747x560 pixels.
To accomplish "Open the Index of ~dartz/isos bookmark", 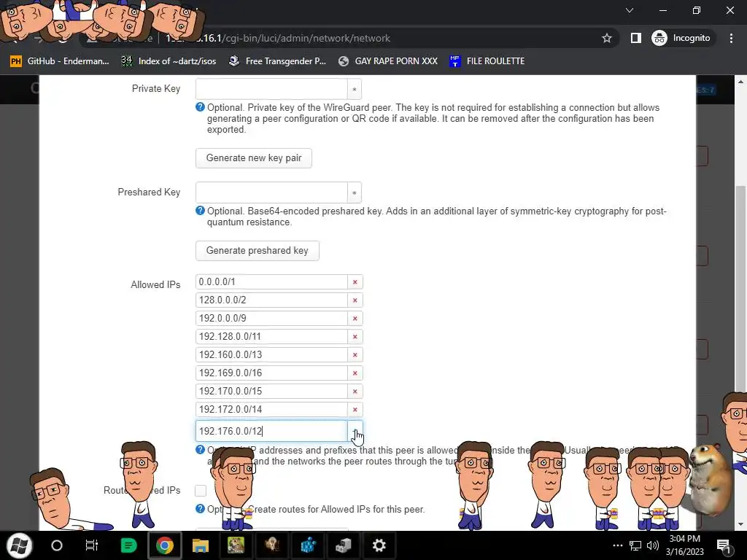I will (x=169, y=61).
